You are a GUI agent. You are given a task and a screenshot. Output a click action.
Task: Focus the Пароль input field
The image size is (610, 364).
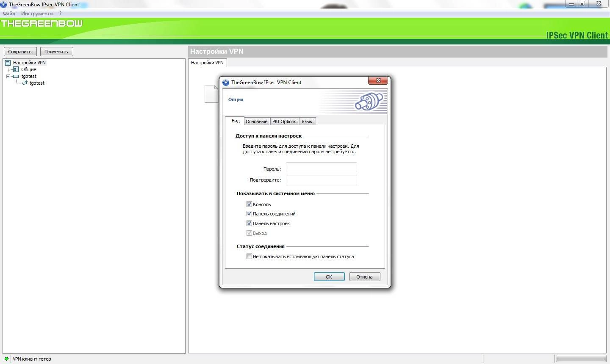(x=322, y=168)
